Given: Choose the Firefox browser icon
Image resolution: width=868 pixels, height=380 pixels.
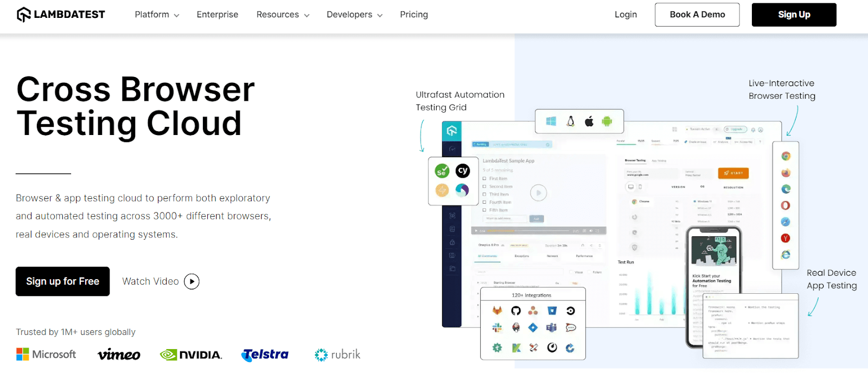Looking at the screenshot, I should pos(786,173).
